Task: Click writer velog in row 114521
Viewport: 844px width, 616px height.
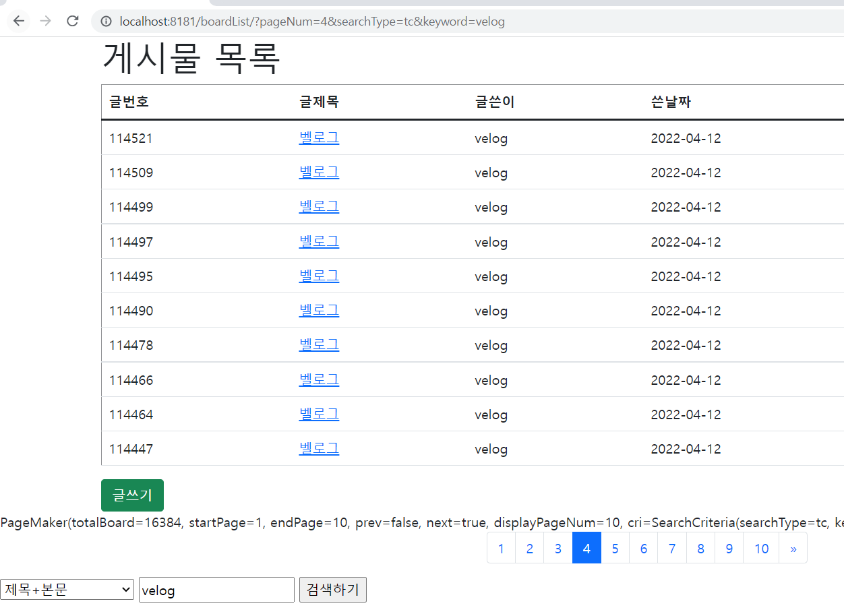Action: coord(491,139)
